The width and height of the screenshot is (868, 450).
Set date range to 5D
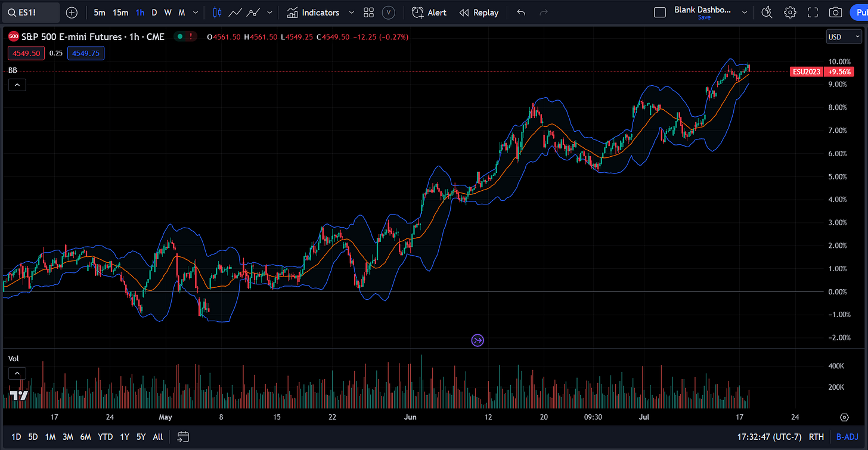[33, 437]
